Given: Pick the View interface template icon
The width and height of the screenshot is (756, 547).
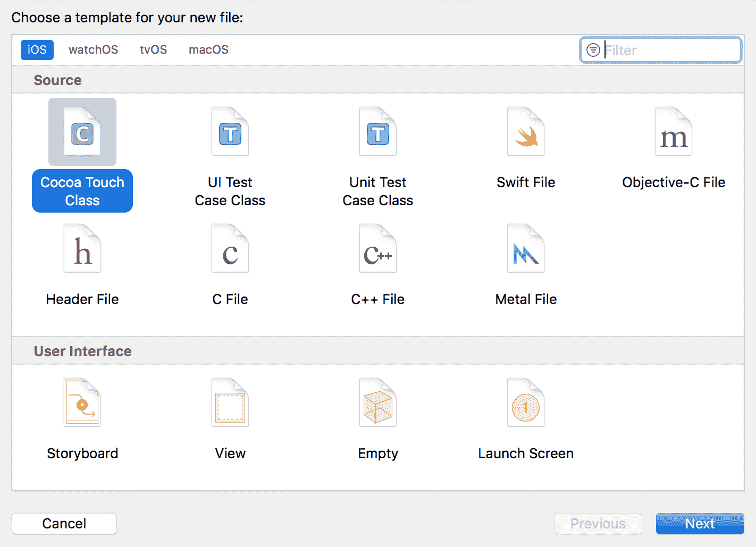Looking at the screenshot, I should tap(230, 403).
